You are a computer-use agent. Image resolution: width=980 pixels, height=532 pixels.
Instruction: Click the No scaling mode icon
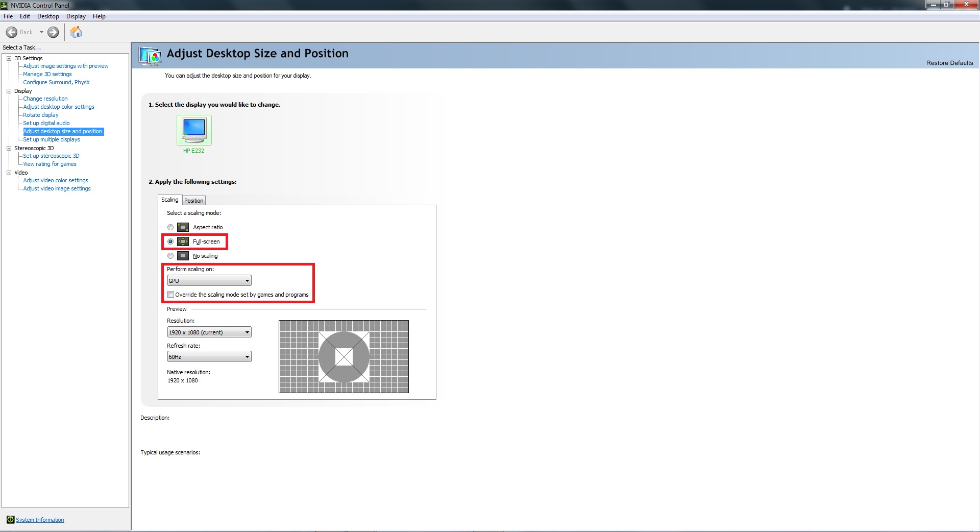coord(183,256)
